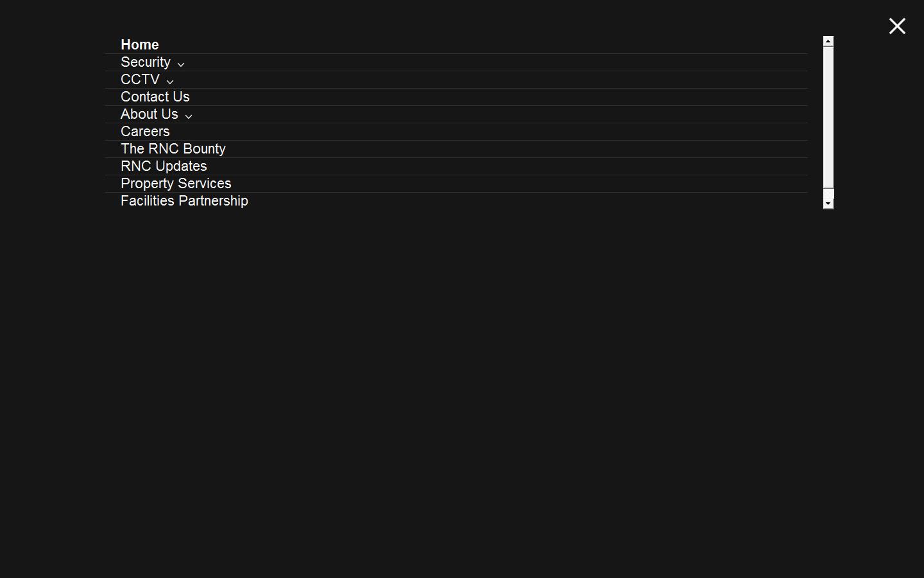Expand the CCTV submenu chevron
The width and height of the screenshot is (924, 578).
(x=170, y=81)
